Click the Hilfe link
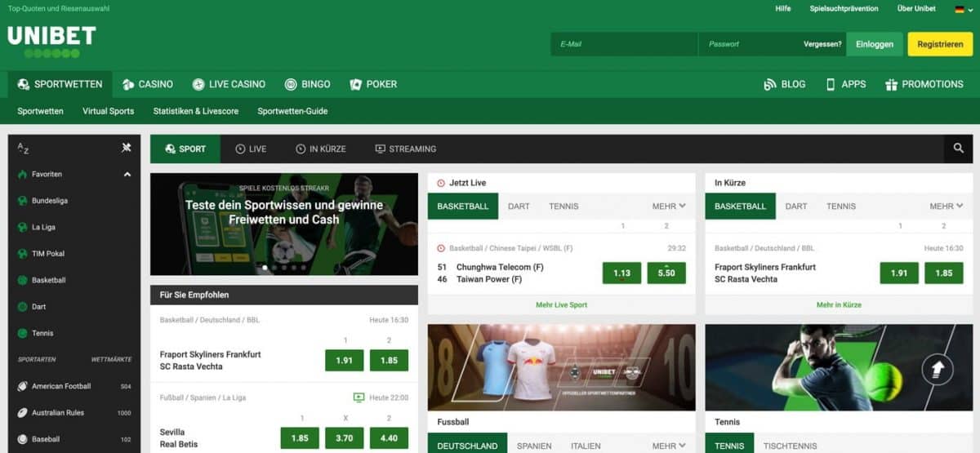This screenshot has width=980, height=453. (x=782, y=8)
